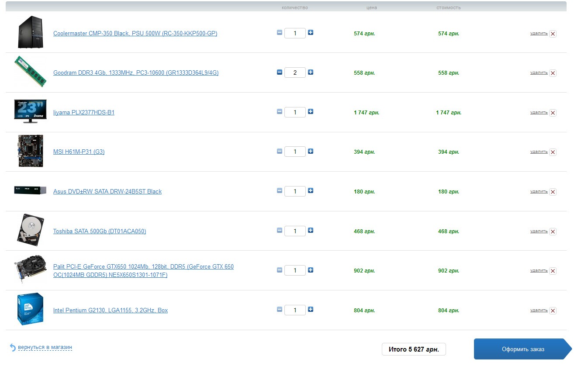Click the Intel Pentium box thumbnail
Screen dimensions: 588x366
30,309
